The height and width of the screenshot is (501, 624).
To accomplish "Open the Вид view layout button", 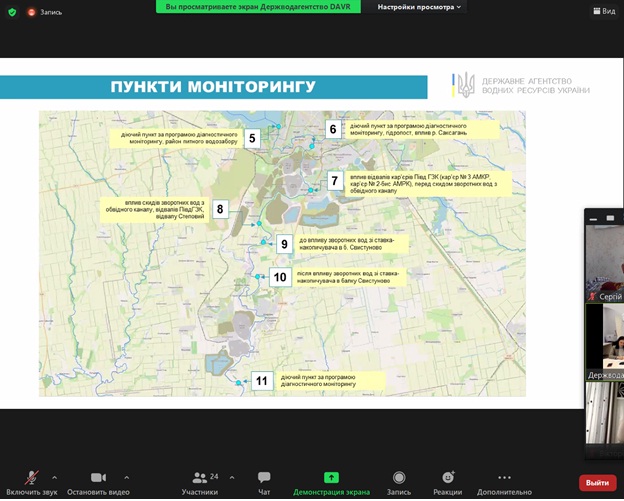I will [604, 11].
